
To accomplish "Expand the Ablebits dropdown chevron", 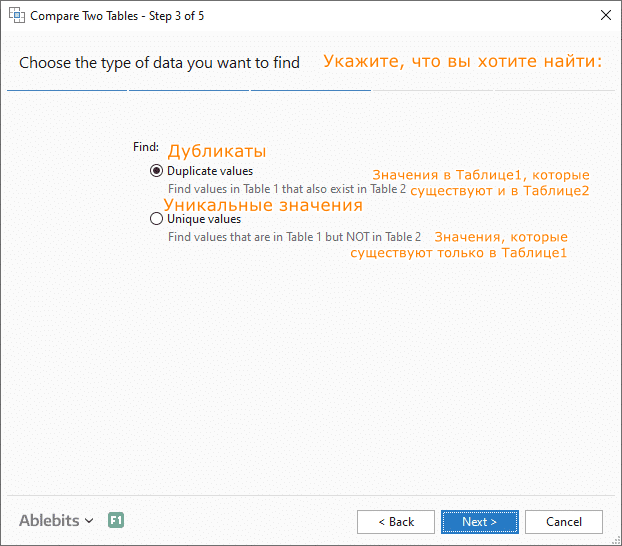I will pyautogui.click(x=90, y=521).
